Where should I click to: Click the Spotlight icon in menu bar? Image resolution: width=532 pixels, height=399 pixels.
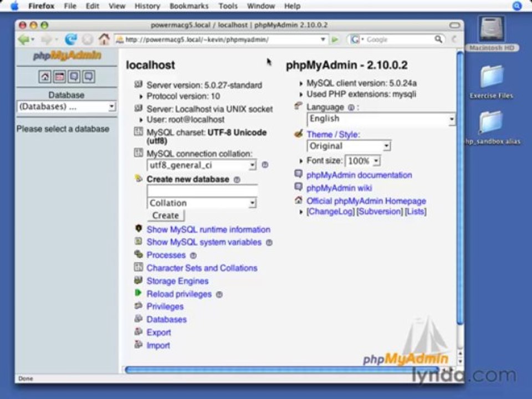point(516,6)
